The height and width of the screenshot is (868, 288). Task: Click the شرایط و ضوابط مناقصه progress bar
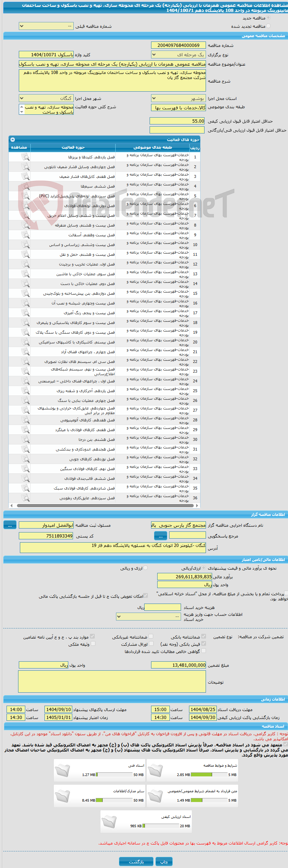pyautogui.click(x=209, y=774)
